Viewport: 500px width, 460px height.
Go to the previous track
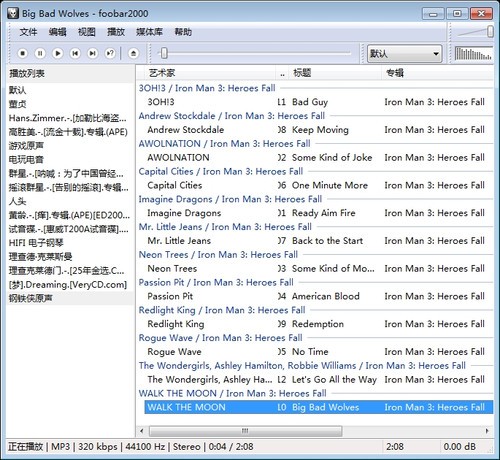[x=75, y=53]
